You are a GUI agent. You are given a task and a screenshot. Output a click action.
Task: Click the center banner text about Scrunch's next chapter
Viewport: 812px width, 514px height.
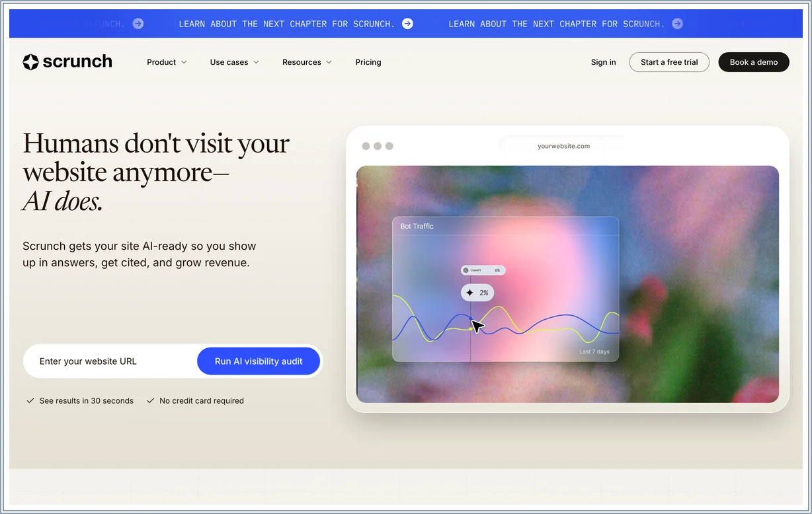(x=287, y=24)
